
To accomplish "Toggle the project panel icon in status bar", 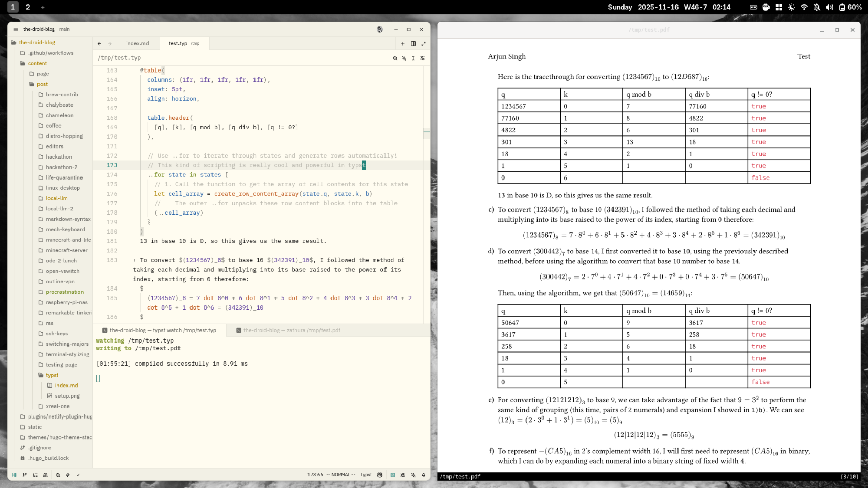I will pos(14,475).
